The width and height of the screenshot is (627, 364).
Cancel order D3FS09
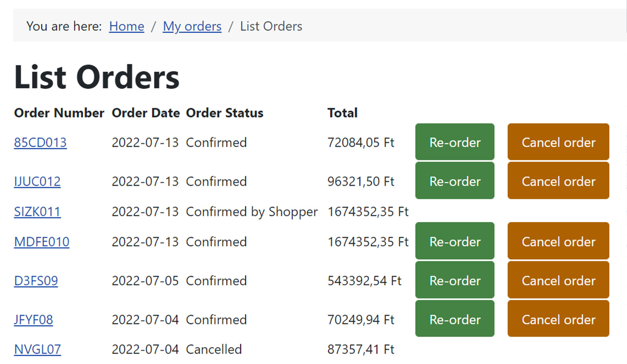558,280
